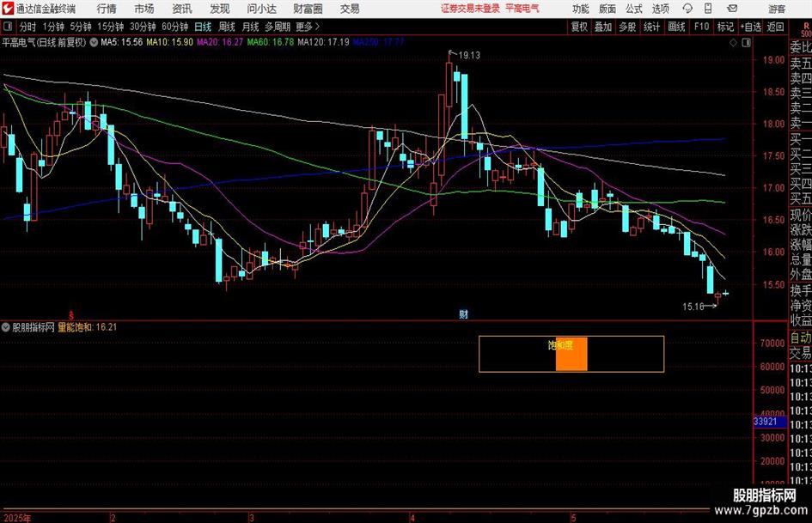Open indicator dropdown next to 平高电气 title
Image resolution: width=812 pixels, height=523 pixels.
(94, 42)
